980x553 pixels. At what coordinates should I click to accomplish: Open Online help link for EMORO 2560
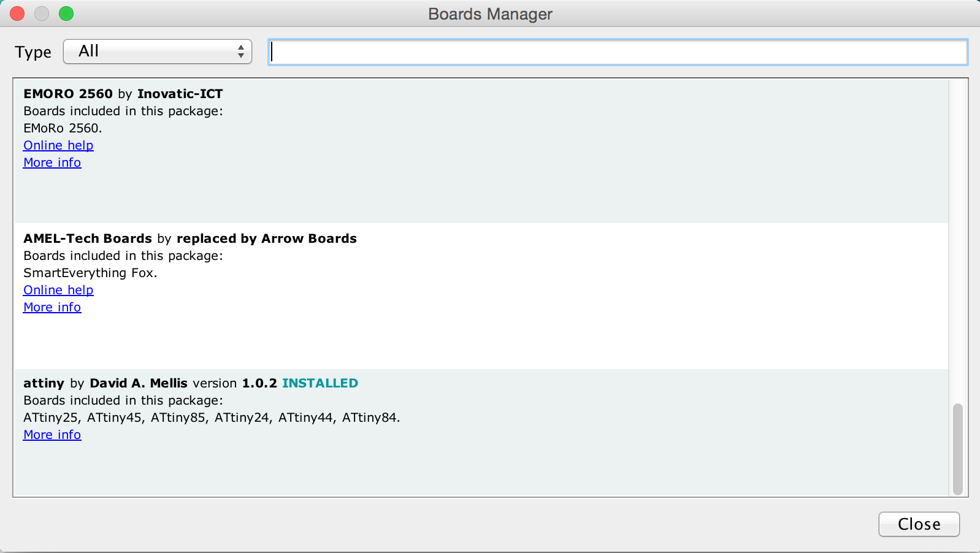(x=58, y=145)
